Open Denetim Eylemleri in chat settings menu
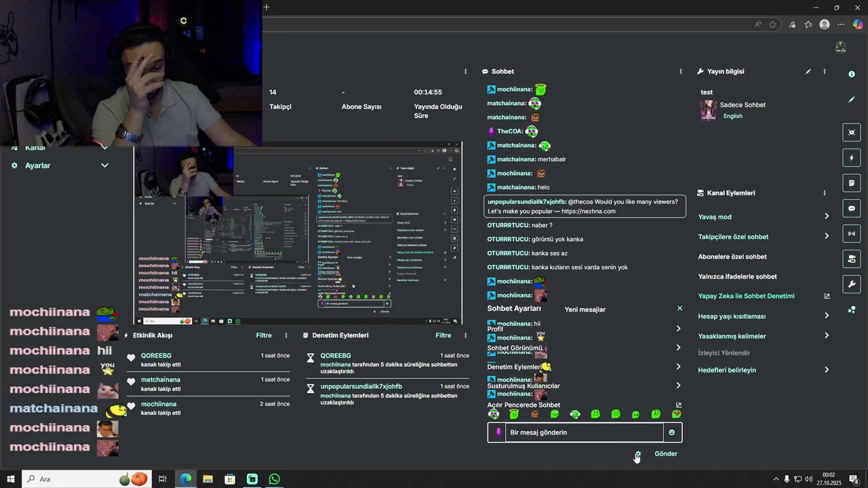The image size is (868, 488). (585, 367)
